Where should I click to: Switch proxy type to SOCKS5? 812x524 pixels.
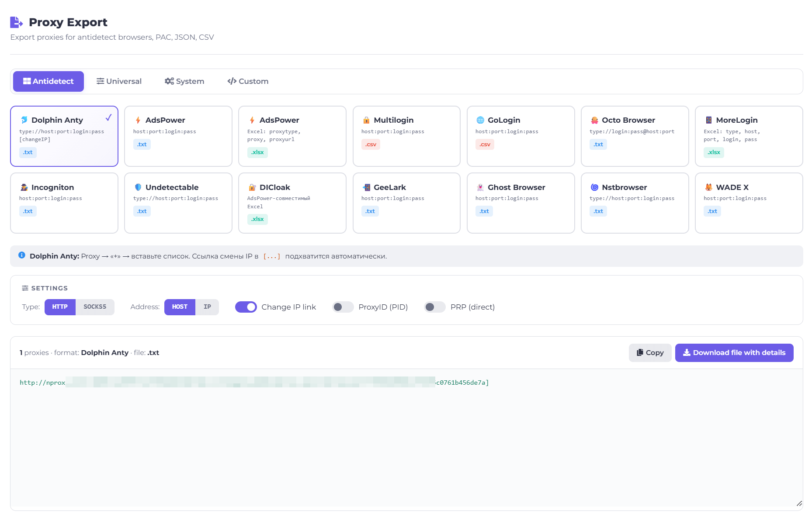95,307
